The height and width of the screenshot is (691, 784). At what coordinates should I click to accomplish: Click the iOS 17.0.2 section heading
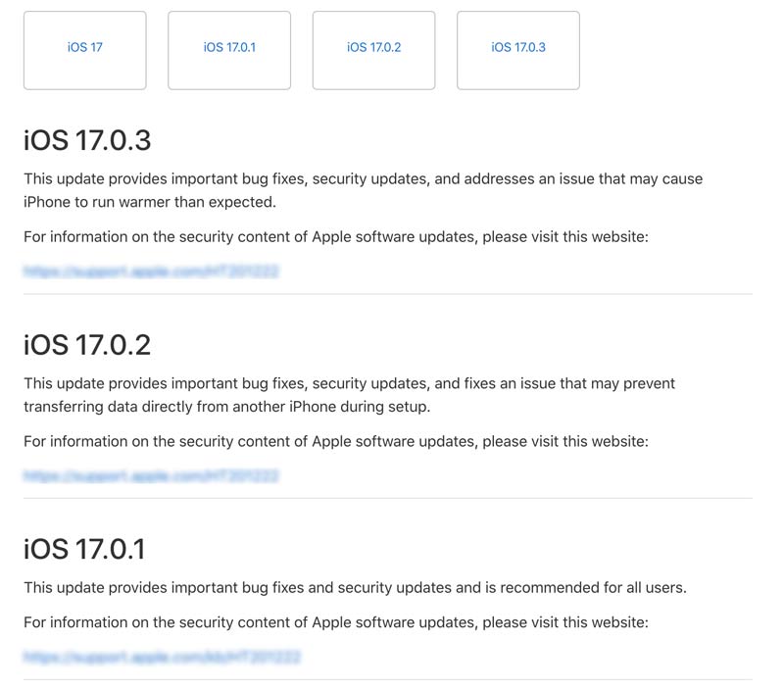coord(87,345)
